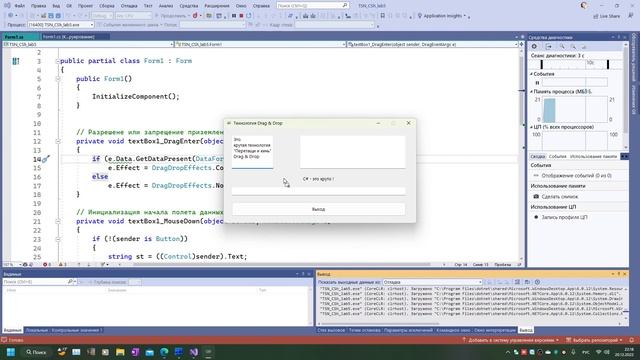
Task: Restart debugging with the restart icon
Action: pos(249,16)
